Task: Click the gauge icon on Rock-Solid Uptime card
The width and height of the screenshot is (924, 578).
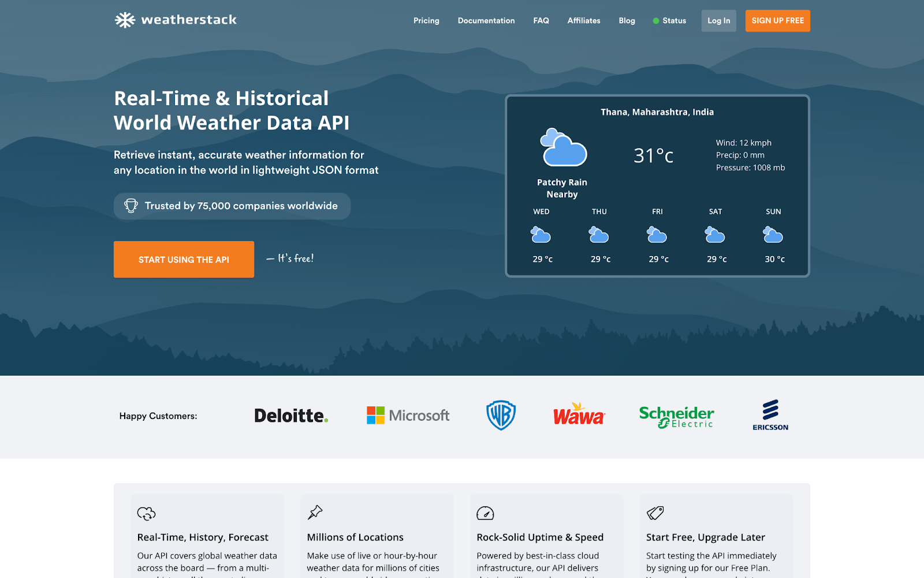Action: coord(485,513)
